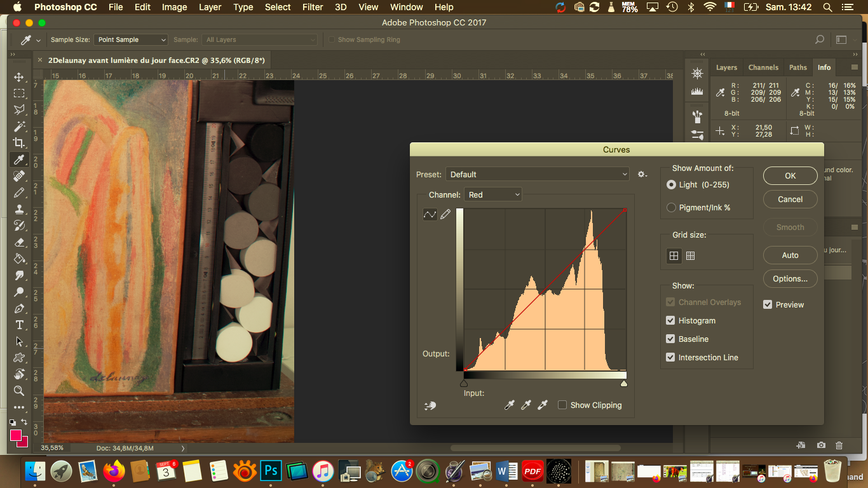Open Photoshop icon in the Dock
The image size is (868, 488).
pos(271,471)
